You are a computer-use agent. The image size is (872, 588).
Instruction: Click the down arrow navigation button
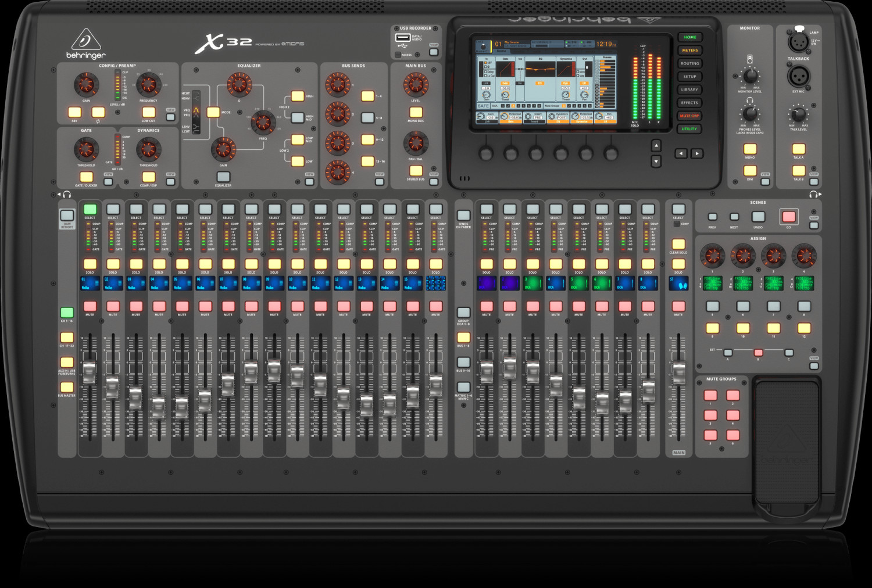click(656, 161)
